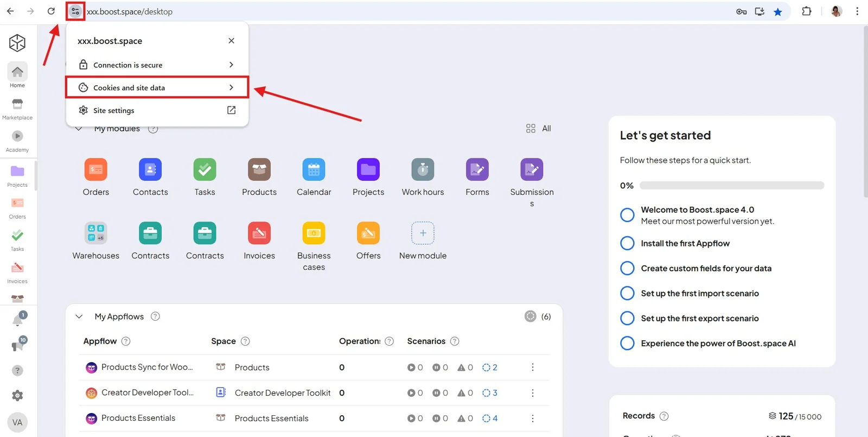Open the Offers module
The width and height of the screenshot is (868, 437).
point(368,241)
